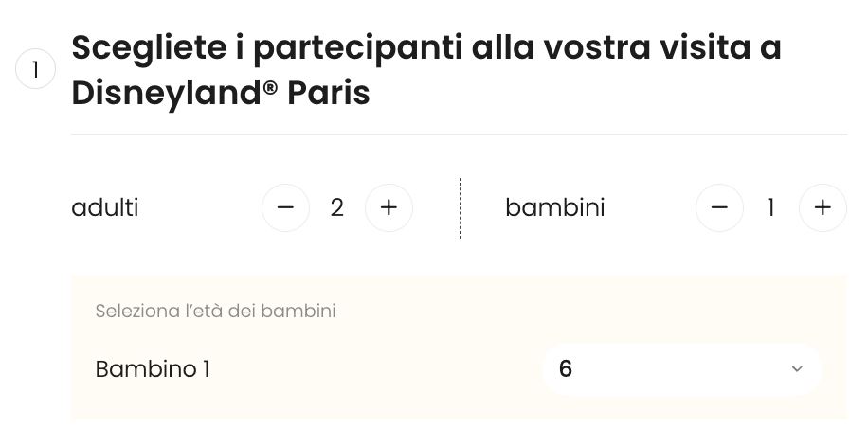Click the cream-colored children's age panel background
868x428 pixels.
point(379,402)
